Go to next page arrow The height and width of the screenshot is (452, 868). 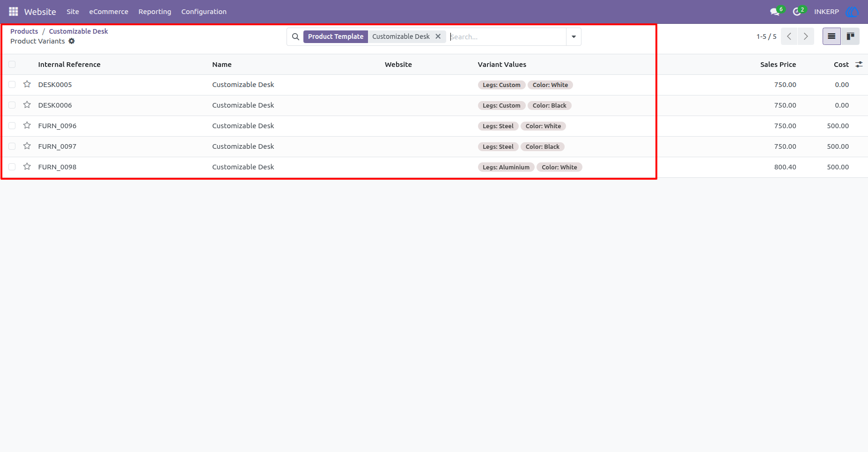806,36
